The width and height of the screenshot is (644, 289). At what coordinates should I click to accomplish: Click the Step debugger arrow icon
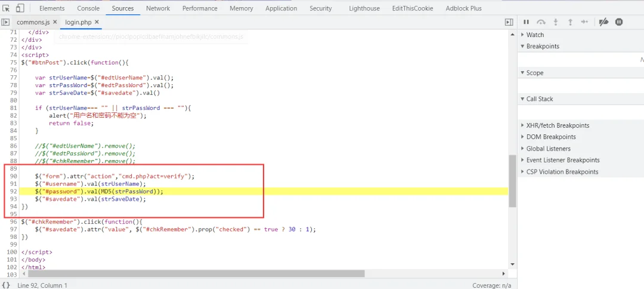pyautogui.click(x=585, y=22)
